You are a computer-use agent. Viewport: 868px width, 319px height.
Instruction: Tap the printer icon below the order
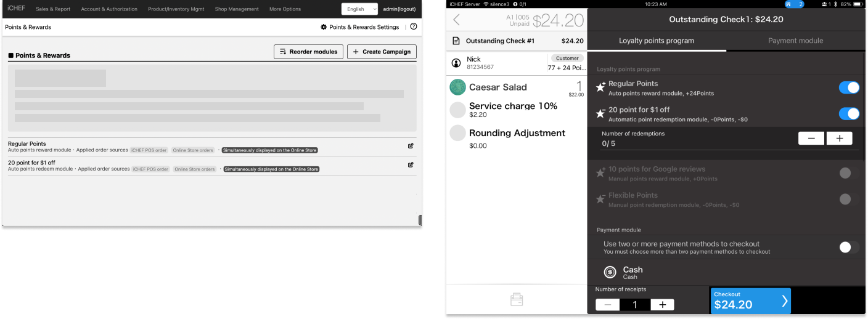click(x=517, y=299)
